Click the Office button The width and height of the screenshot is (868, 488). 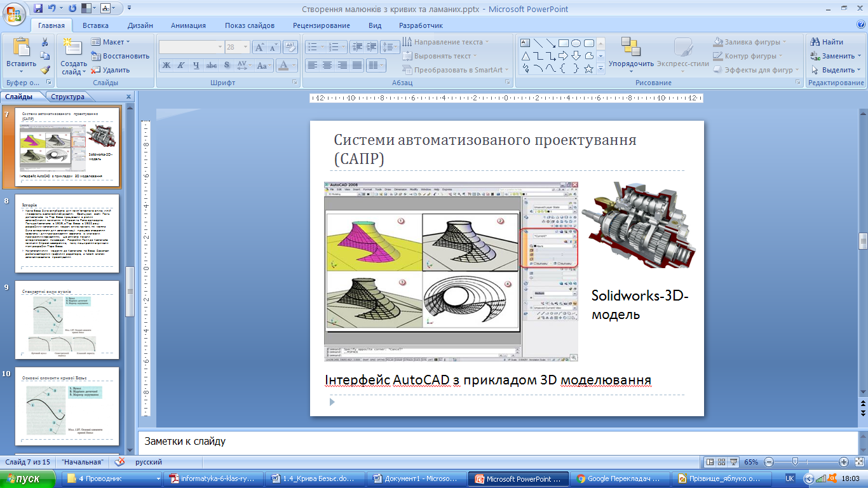13,13
